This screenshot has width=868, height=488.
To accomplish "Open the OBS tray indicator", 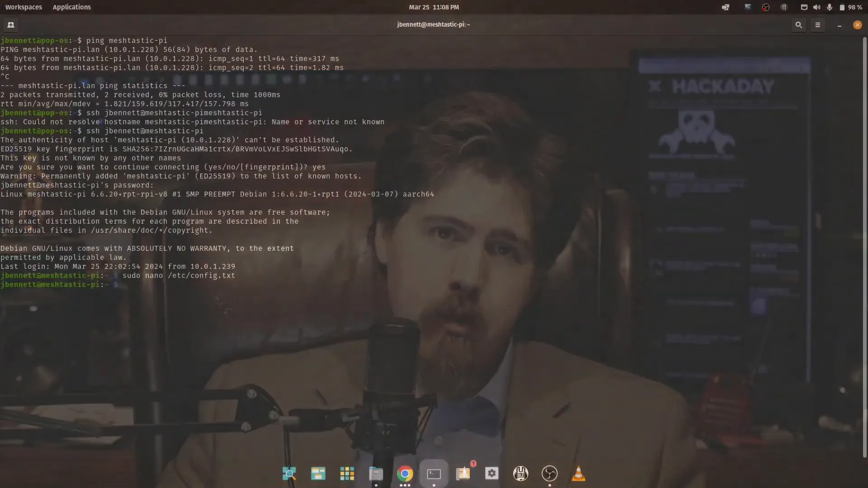I will 766,7.
